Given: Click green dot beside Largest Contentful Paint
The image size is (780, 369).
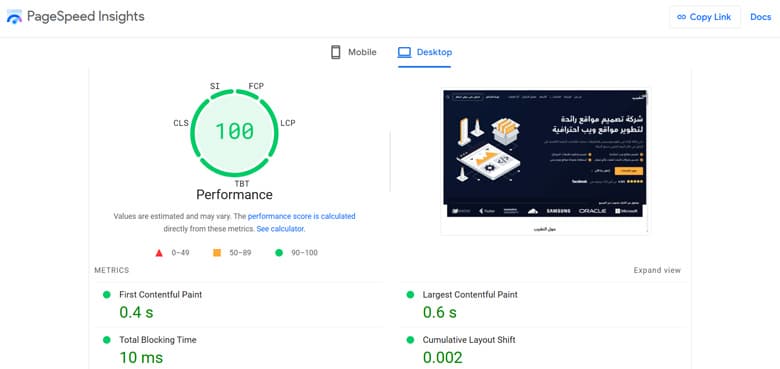Looking at the screenshot, I should (x=410, y=294).
